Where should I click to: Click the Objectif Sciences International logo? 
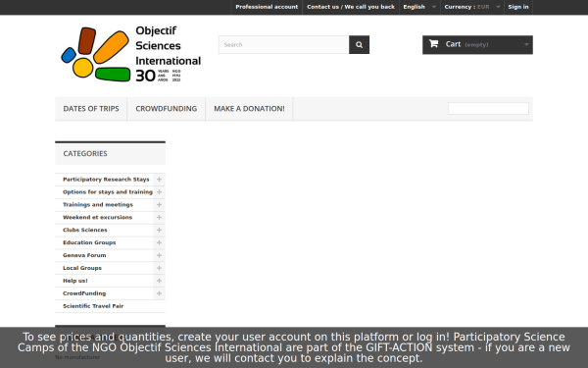131,54
